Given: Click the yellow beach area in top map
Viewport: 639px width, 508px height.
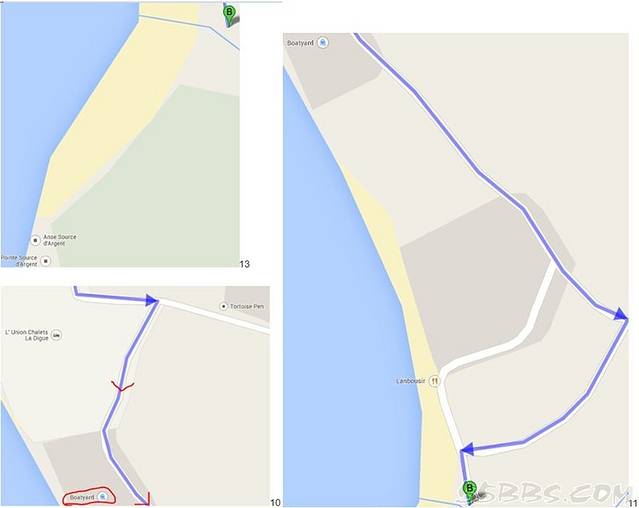Looking at the screenshot, I should tap(118, 110).
